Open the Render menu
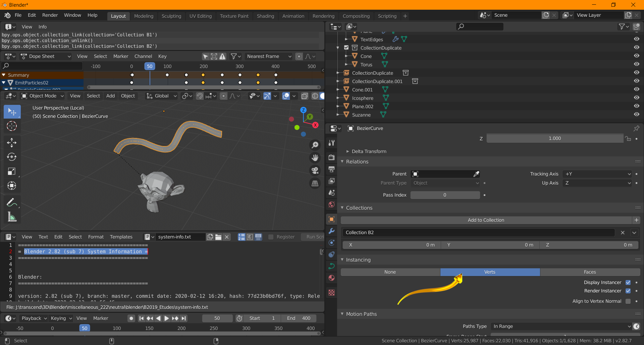Image resolution: width=644 pixels, height=345 pixels. click(50, 15)
